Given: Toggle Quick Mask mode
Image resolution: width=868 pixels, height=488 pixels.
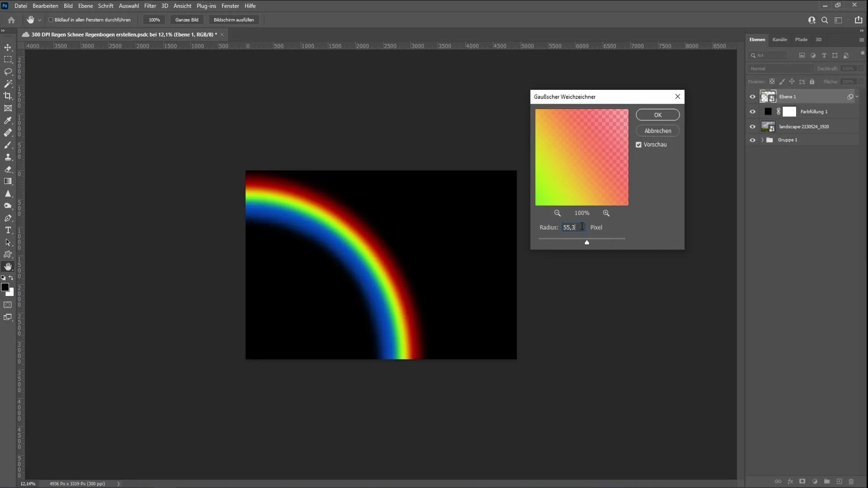Looking at the screenshot, I should point(8,305).
